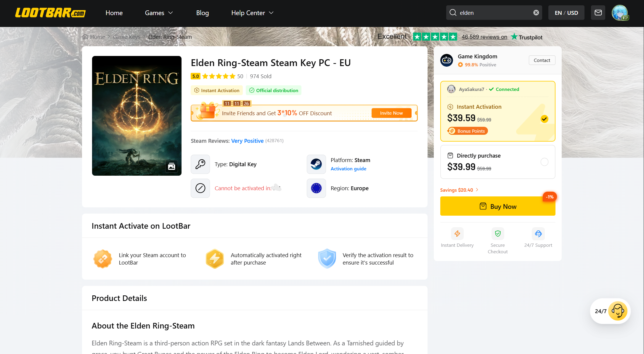Open the image gallery icon on cover art

tap(171, 166)
